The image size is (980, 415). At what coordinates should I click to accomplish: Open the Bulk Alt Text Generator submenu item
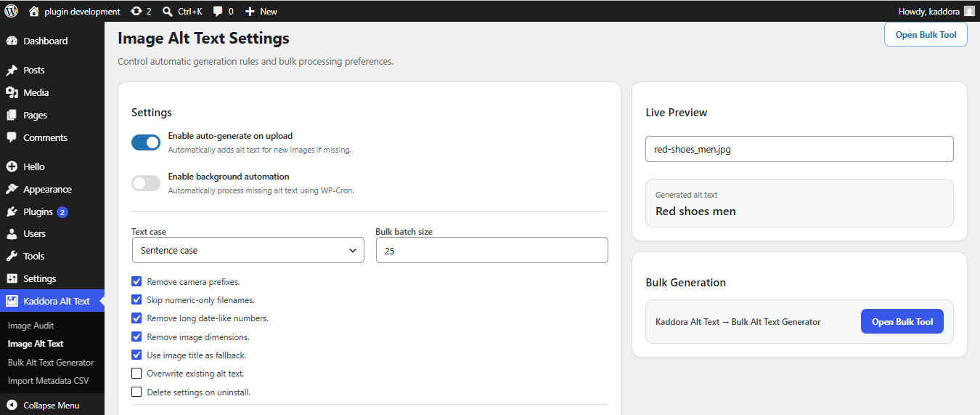coord(52,362)
